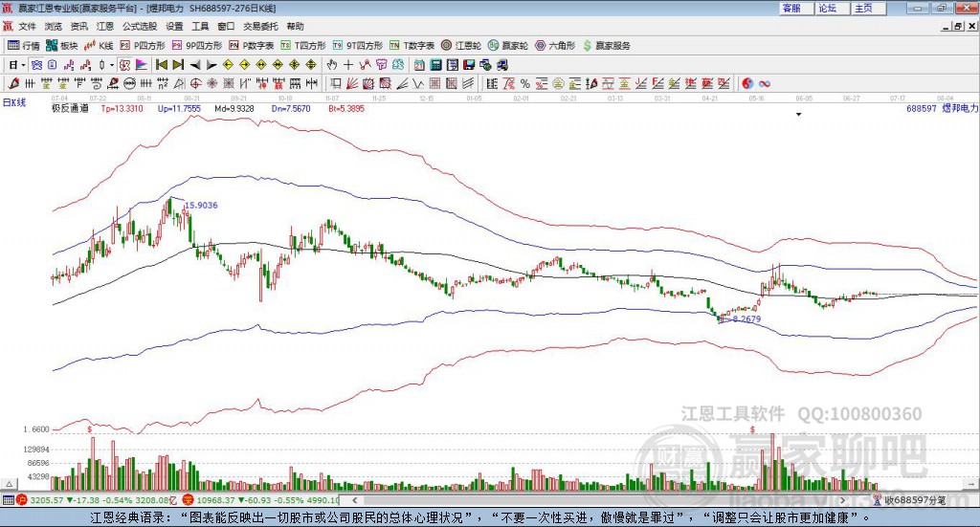Click the 主页 homepage button
The width and height of the screenshot is (980, 527).
(x=869, y=8)
